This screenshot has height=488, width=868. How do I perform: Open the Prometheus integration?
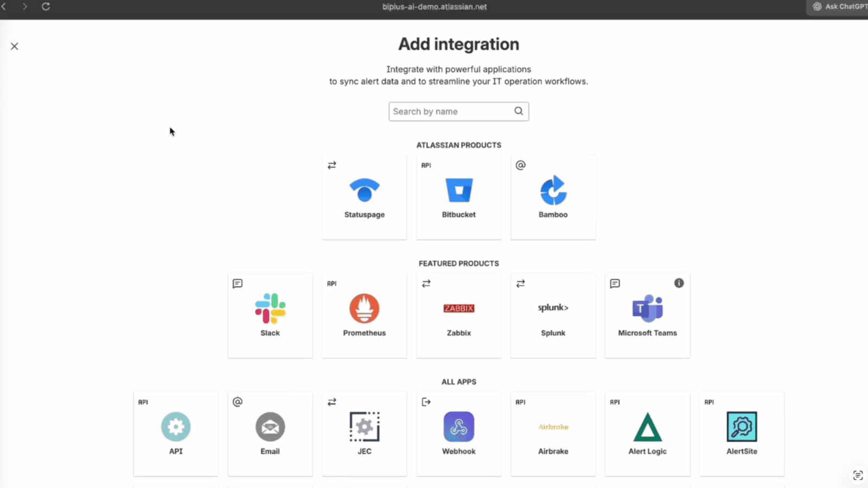coord(364,316)
